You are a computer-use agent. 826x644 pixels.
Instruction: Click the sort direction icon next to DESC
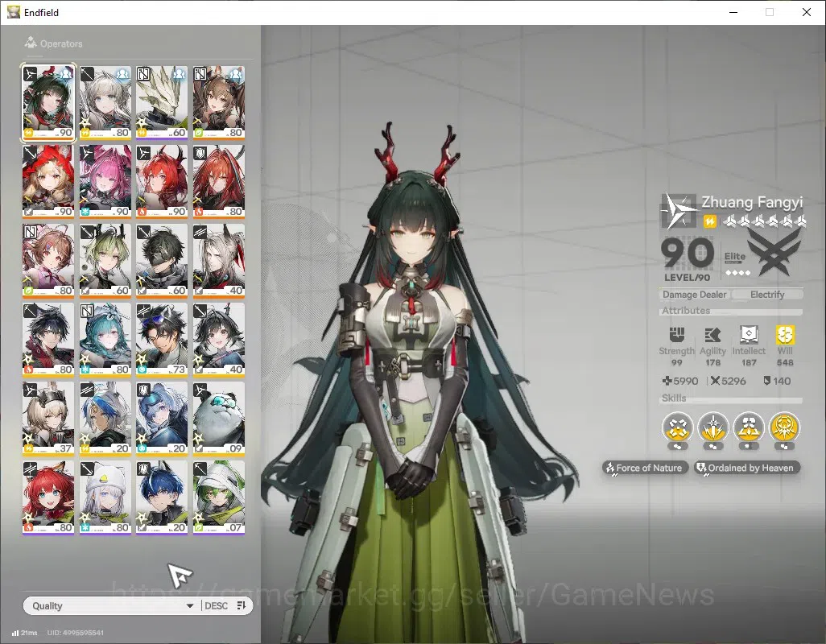tap(242, 605)
